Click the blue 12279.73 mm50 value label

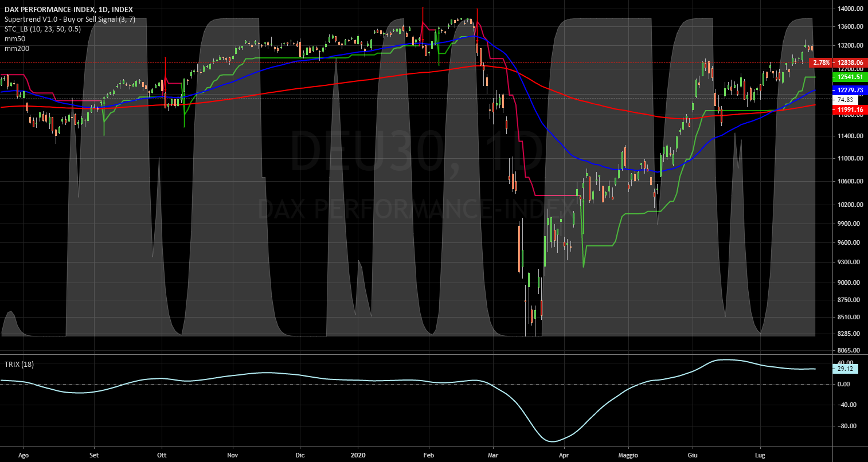[x=850, y=91]
